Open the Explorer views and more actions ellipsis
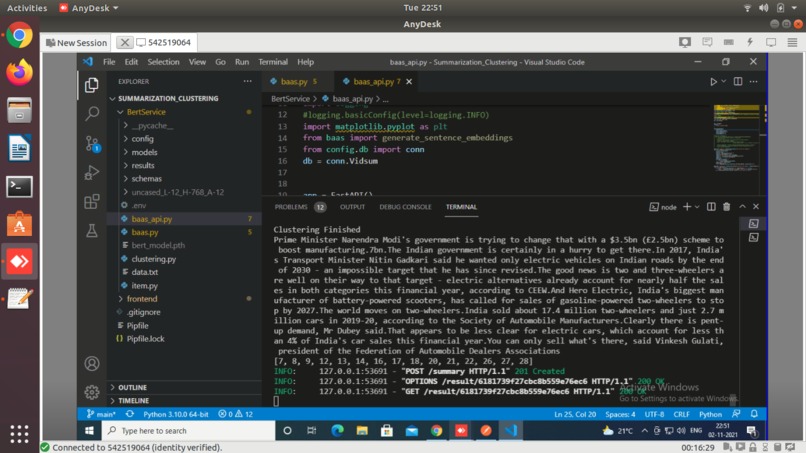Screen dimensions: 806x453 (x=248, y=81)
